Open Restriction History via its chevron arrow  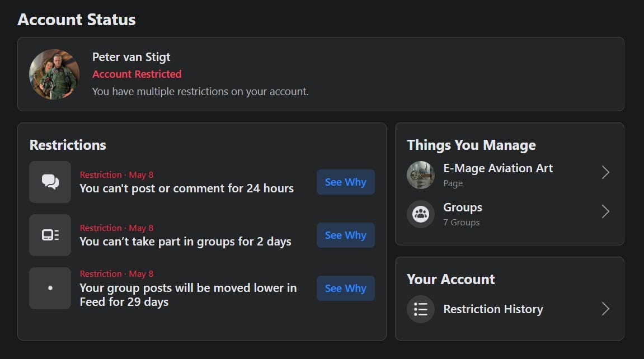605,309
